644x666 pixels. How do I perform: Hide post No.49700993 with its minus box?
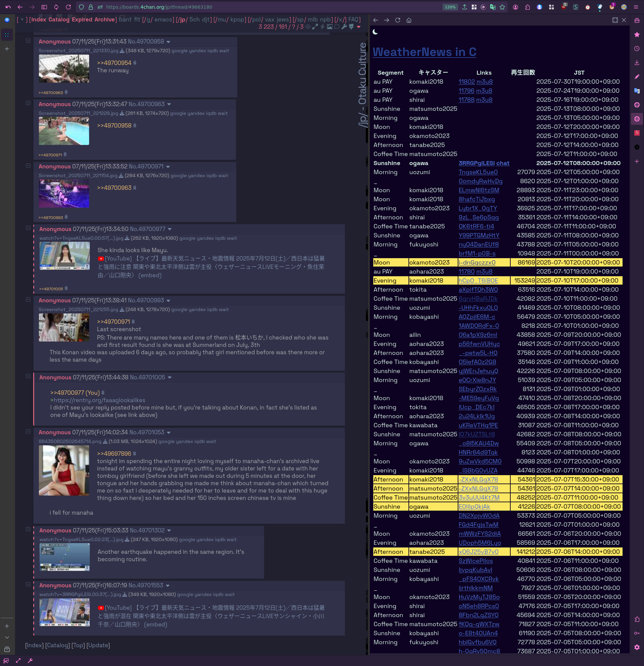tap(28, 299)
